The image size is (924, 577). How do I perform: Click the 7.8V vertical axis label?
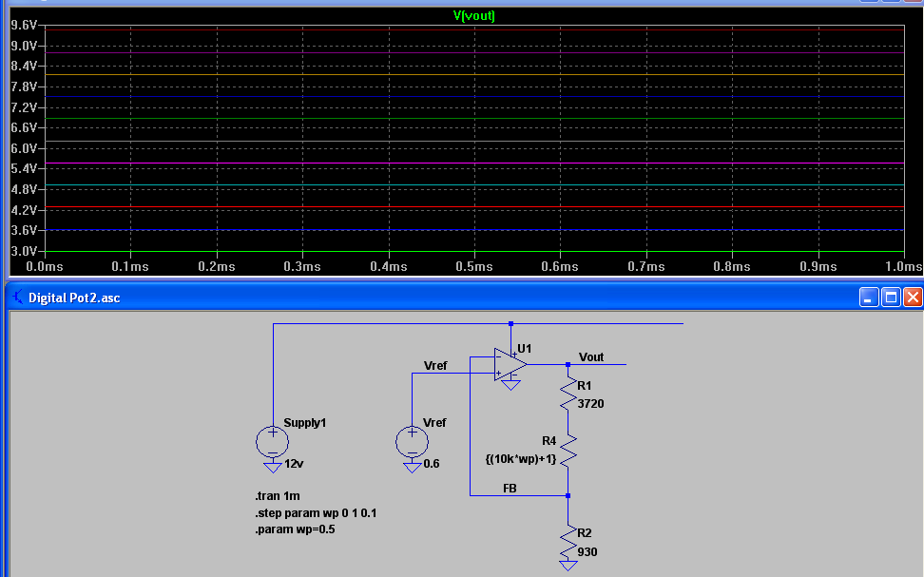(24, 87)
